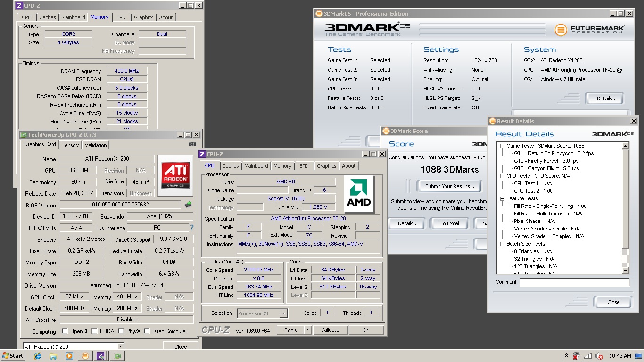This screenshot has height=362, width=644.
Task: Collapse the Feature Tests tree node
Action: pos(502,198)
